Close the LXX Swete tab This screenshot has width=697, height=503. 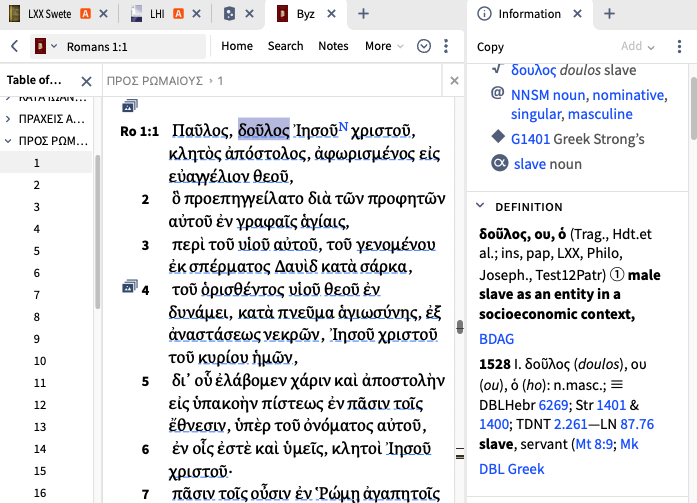pos(104,14)
